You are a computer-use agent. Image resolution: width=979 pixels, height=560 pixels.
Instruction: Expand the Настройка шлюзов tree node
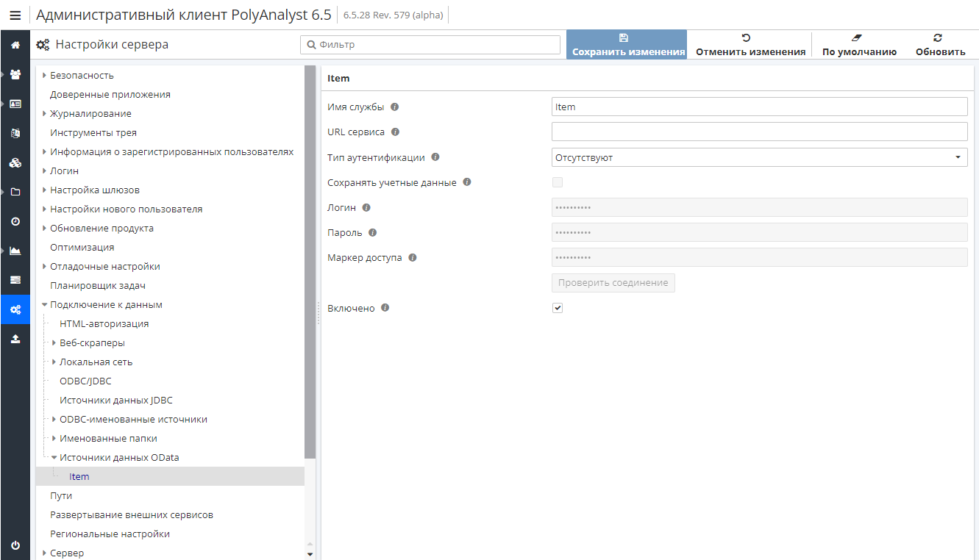(x=44, y=190)
